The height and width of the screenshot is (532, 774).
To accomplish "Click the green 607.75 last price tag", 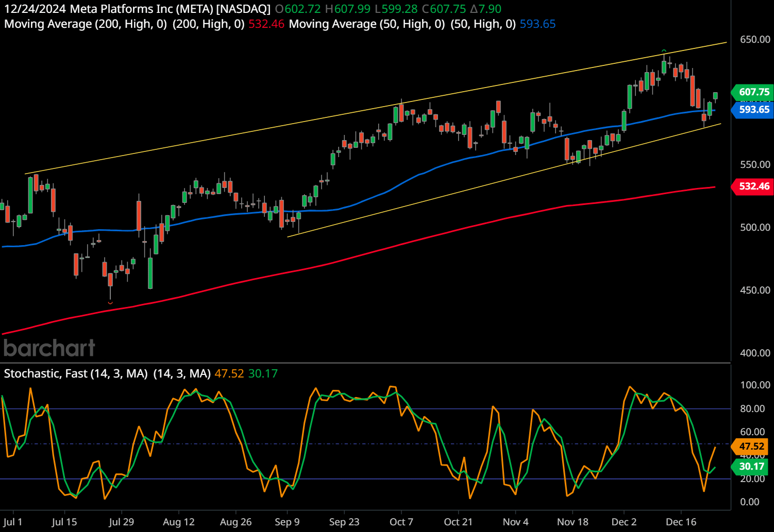I will tap(753, 92).
